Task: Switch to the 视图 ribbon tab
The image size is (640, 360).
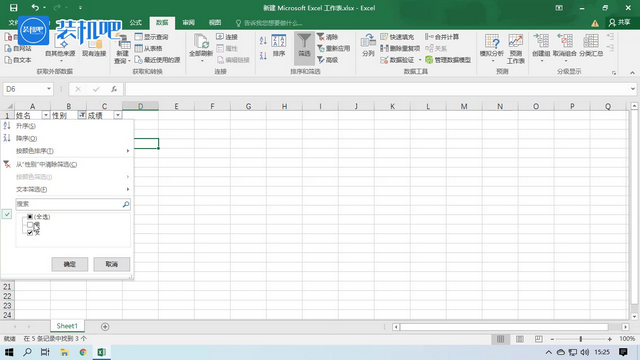Action: point(215,23)
